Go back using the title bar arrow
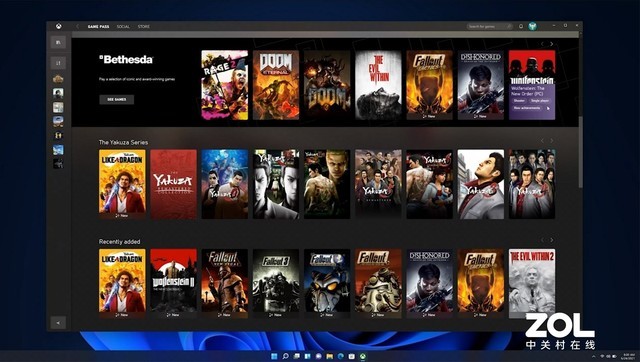This screenshot has height=362, width=640. pos(77,27)
